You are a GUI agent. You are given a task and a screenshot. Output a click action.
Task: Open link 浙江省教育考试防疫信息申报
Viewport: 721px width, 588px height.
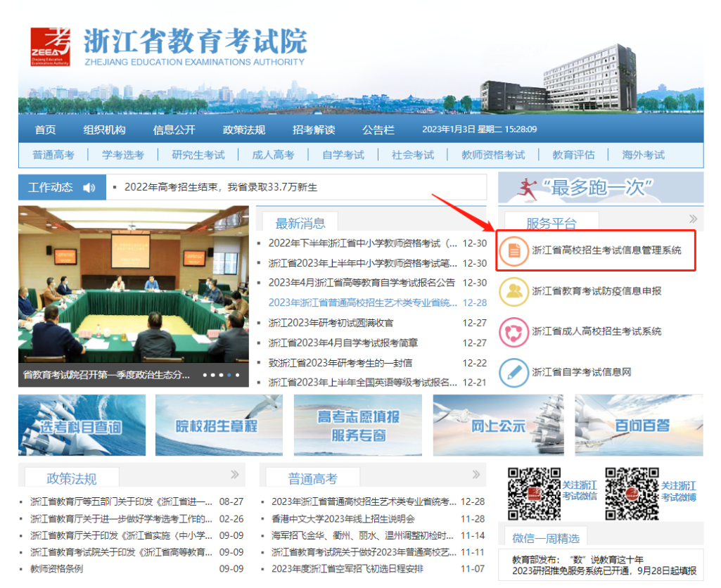(597, 291)
